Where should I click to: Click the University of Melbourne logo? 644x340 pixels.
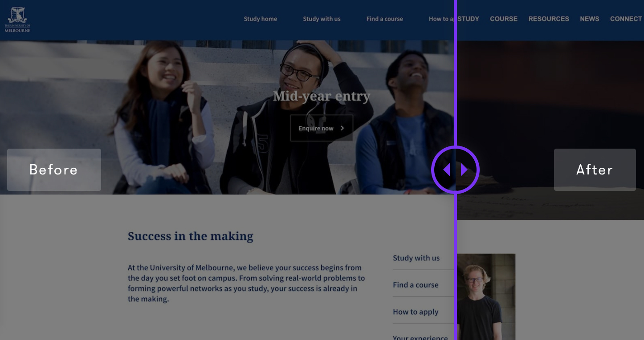(17, 20)
